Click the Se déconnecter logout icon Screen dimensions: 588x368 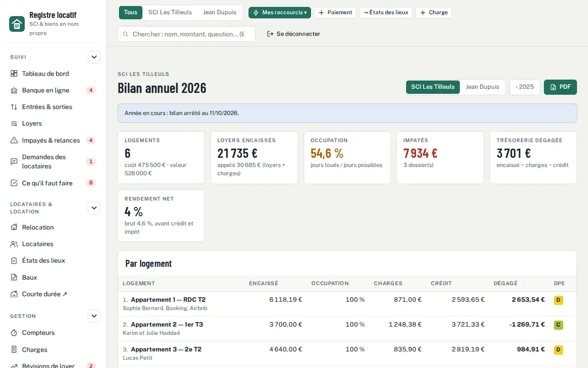point(271,34)
